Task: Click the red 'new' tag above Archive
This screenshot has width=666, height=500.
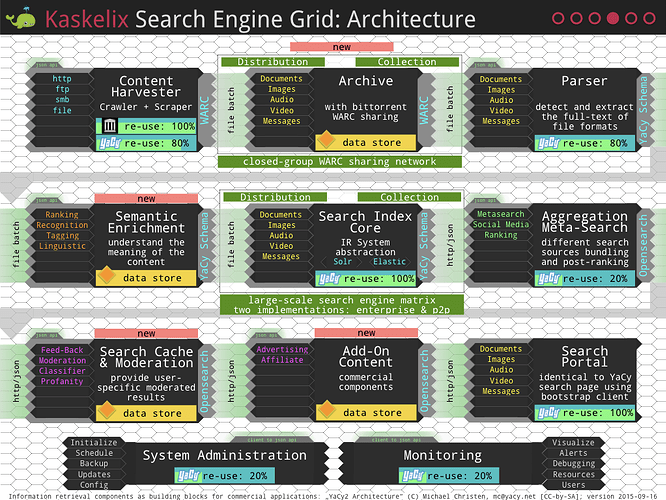Action: click(x=341, y=47)
